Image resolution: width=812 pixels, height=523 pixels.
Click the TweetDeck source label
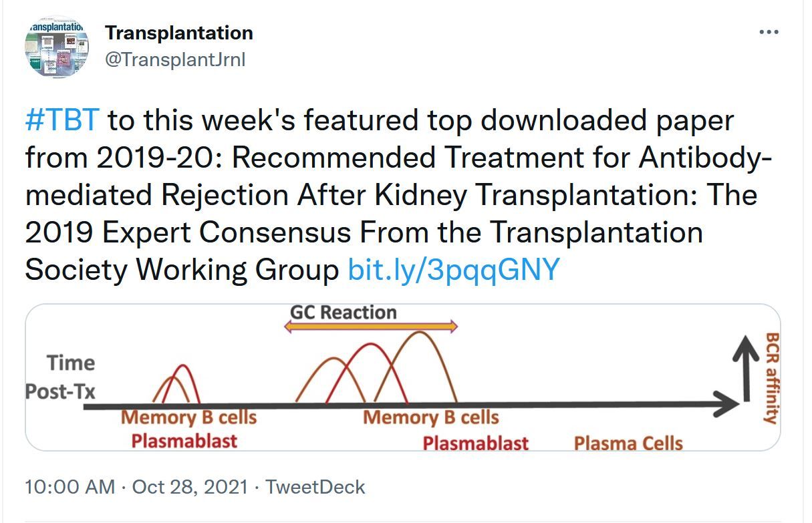pos(315,486)
